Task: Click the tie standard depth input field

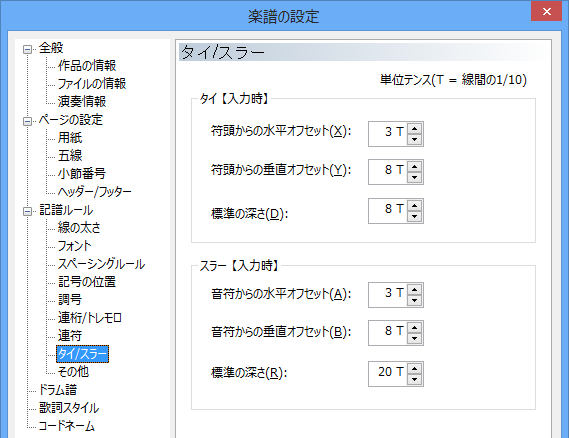Action: coord(388,211)
